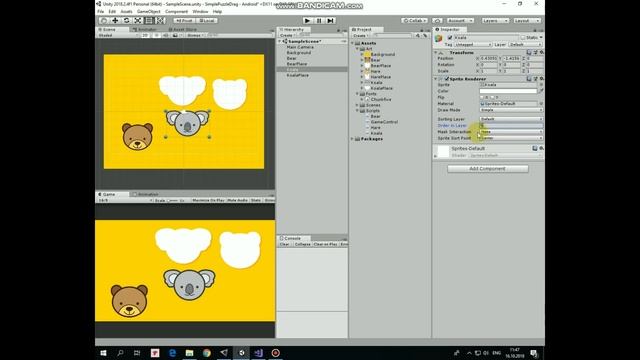
Task: Click the Koala GameObject icon in Inspector
Action: tap(439, 38)
